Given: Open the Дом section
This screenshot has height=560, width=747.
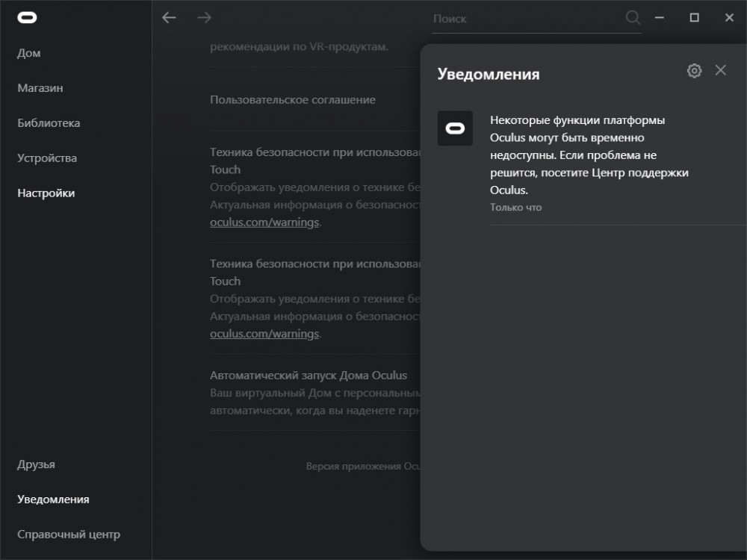Looking at the screenshot, I should pos(28,53).
